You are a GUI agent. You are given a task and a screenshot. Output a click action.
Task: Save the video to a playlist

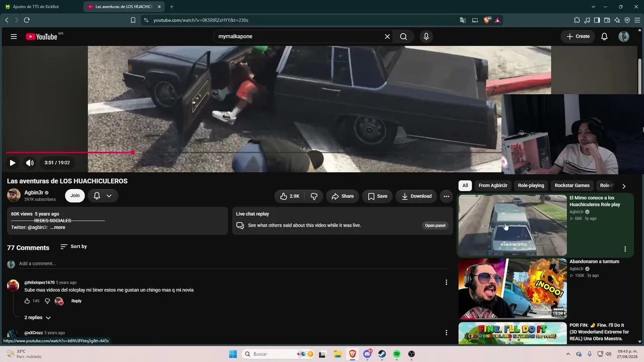378,196
